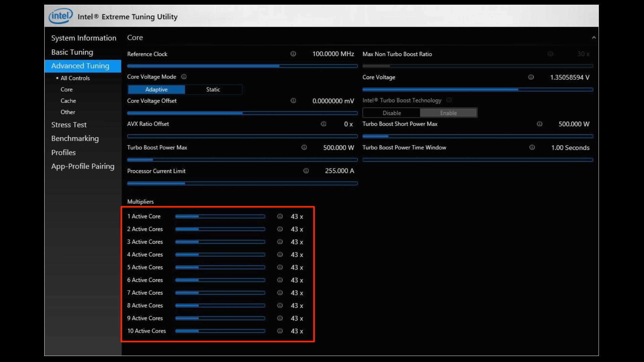Open the Reference Clock info tooltip
This screenshot has width=644, height=362.
coord(293,54)
